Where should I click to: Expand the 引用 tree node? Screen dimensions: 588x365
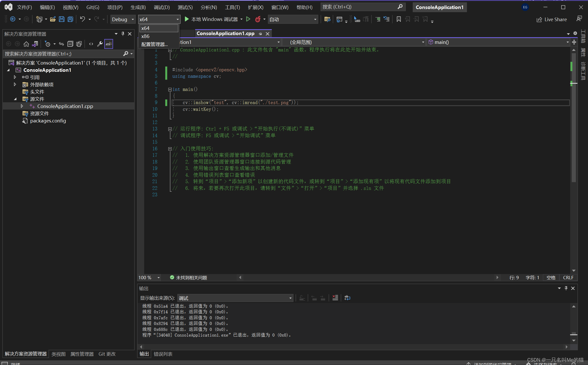pos(15,77)
